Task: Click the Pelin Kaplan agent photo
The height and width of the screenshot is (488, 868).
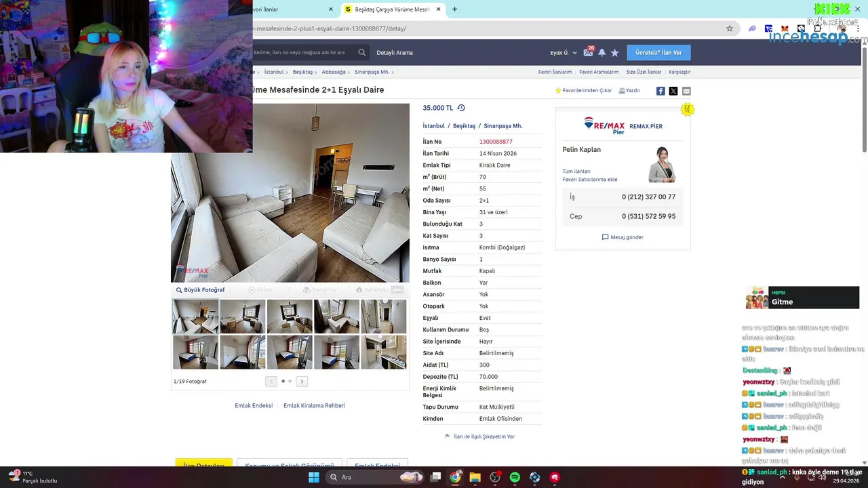Action: 662,164
